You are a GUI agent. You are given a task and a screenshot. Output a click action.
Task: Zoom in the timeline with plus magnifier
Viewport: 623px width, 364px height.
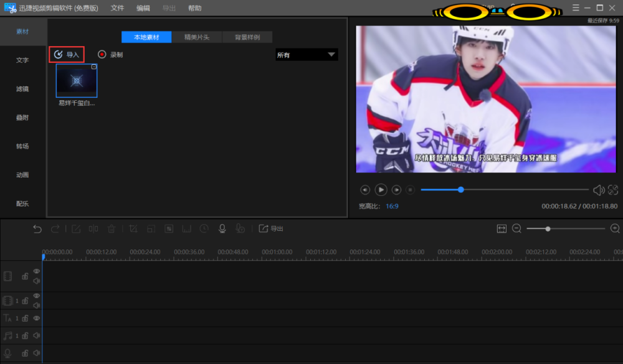615,228
